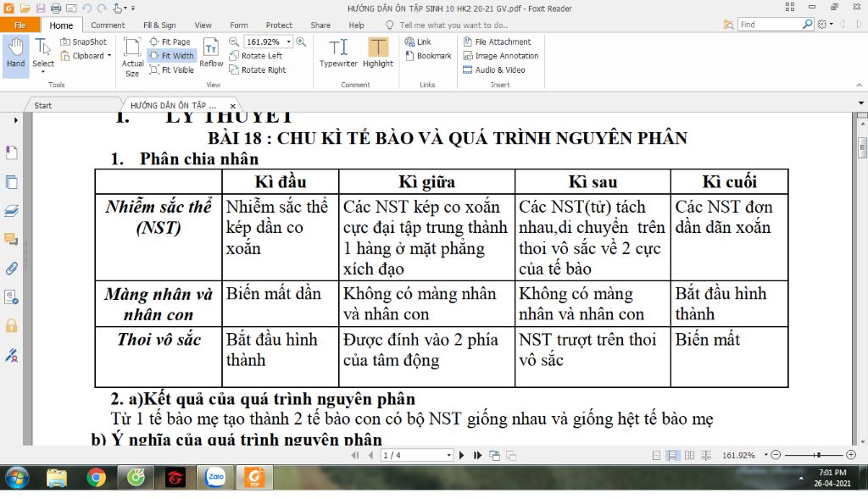This screenshot has height=499, width=868.
Task: Click status bar zoom in plus button
Action: (851, 455)
